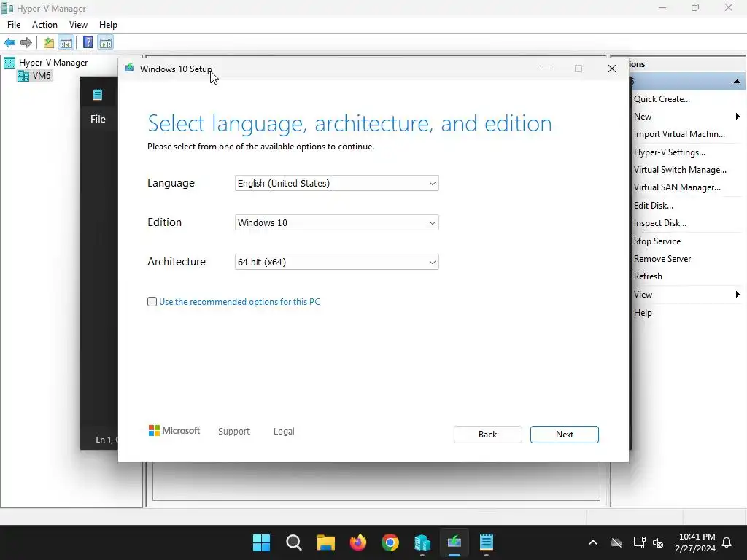This screenshot has width=747, height=560.
Task: Click Ln 1 status text in Notepad window
Action: (106, 440)
